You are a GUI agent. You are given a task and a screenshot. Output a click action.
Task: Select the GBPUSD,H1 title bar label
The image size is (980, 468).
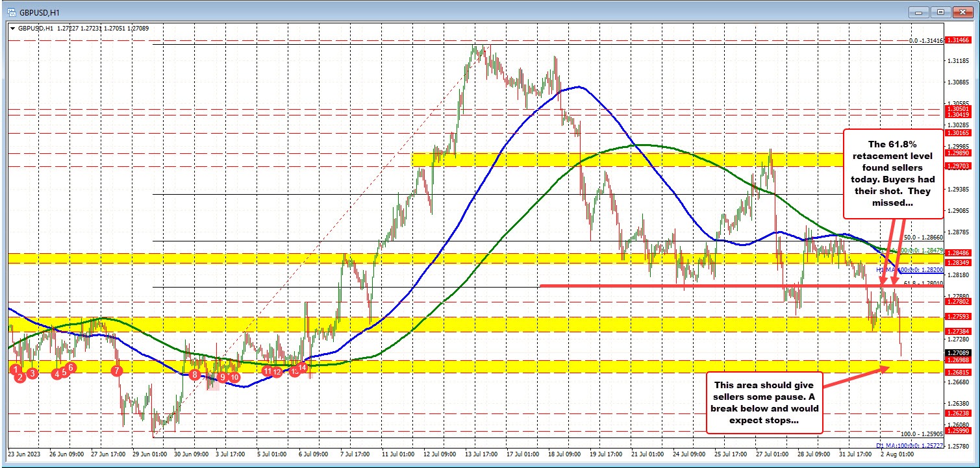point(39,11)
